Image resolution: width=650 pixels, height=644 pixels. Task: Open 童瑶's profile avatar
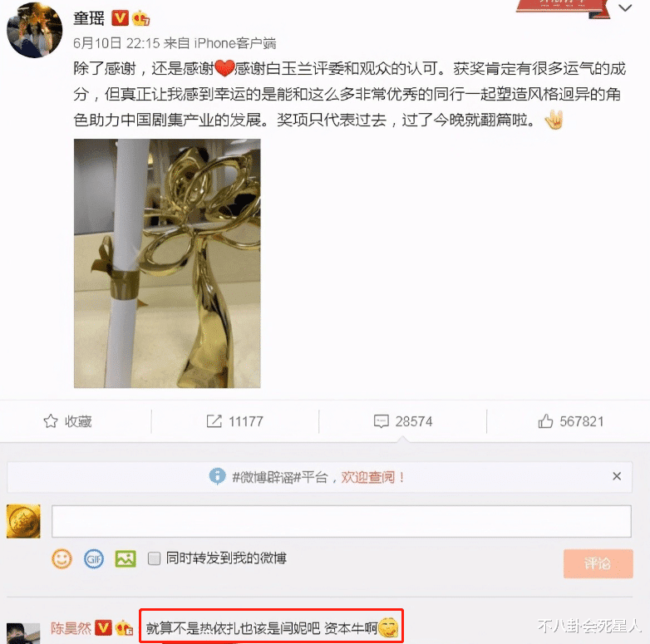click(x=34, y=30)
